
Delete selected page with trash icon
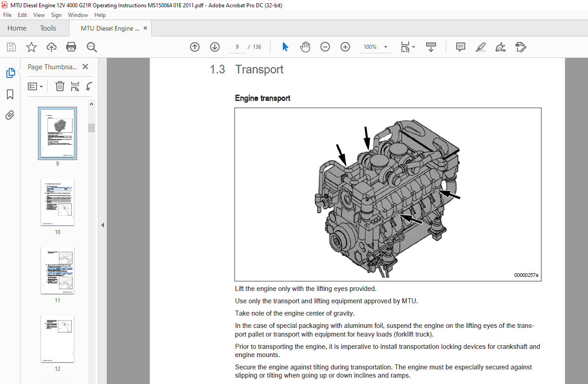pyautogui.click(x=60, y=86)
